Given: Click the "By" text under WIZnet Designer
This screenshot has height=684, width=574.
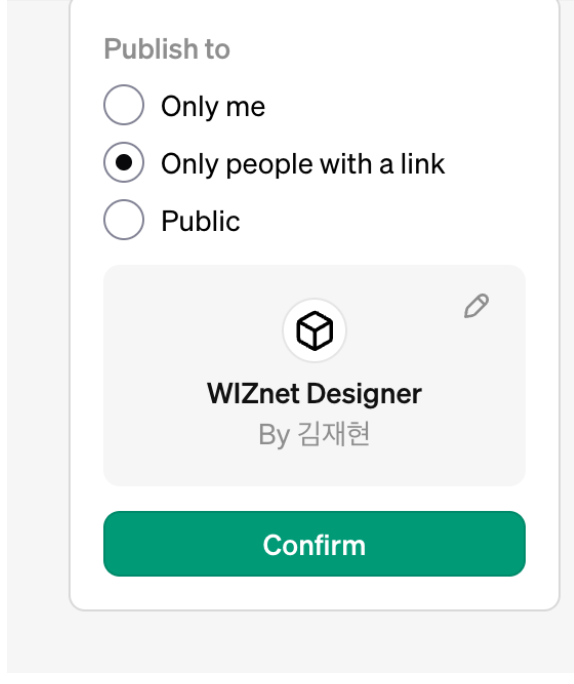Looking at the screenshot, I should pos(274,435).
